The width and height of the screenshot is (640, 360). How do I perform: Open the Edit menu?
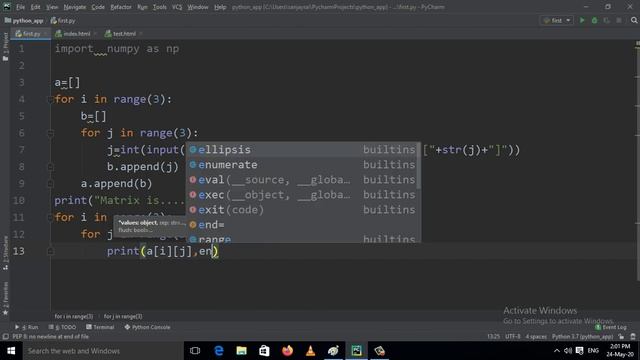36,7
